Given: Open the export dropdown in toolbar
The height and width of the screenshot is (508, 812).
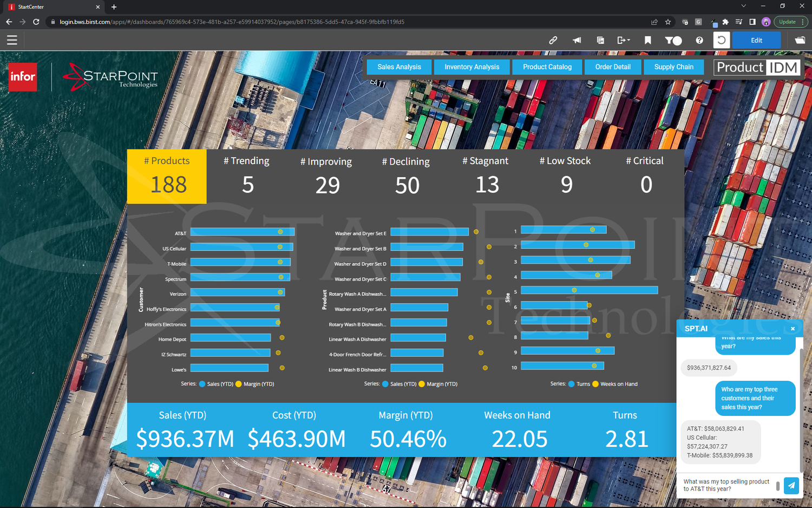Looking at the screenshot, I should click(624, 40).
